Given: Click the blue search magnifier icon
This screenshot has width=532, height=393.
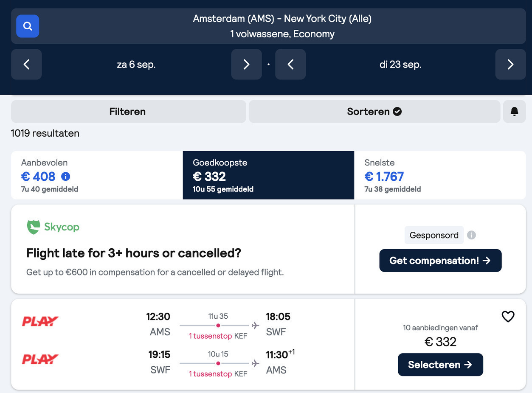Looking at the screenshot, I should click(28, 26).
